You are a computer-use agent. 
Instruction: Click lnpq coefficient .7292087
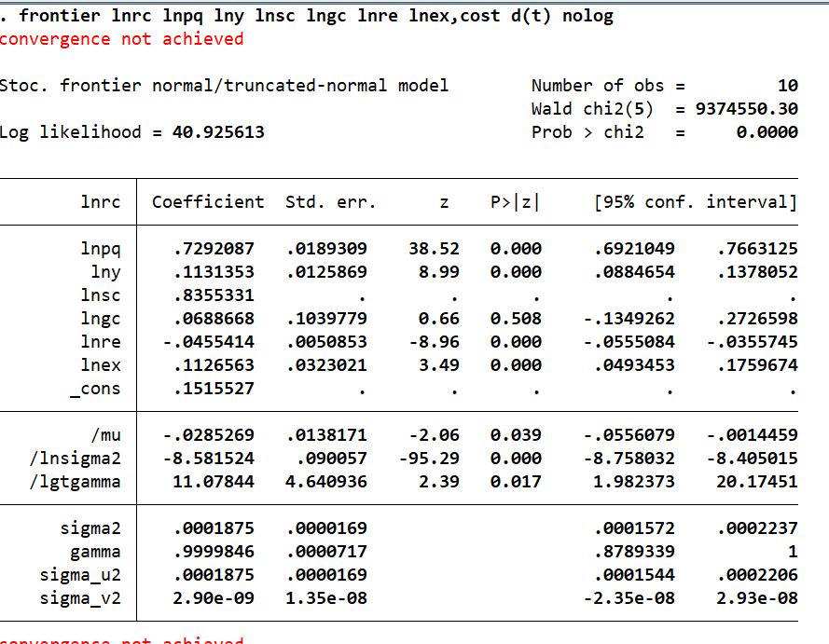coord(214,249)
